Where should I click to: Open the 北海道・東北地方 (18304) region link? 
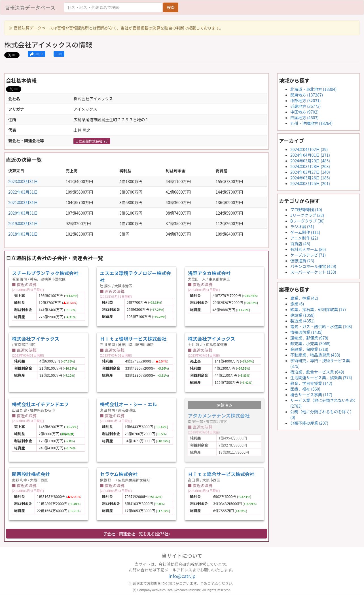[x=313, y=89]
